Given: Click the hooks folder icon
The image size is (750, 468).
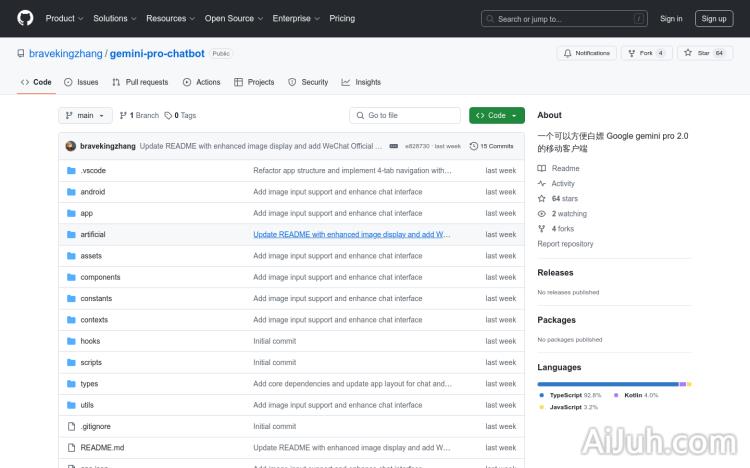Looking at the screenshot, I should click(x=71, y=341).
